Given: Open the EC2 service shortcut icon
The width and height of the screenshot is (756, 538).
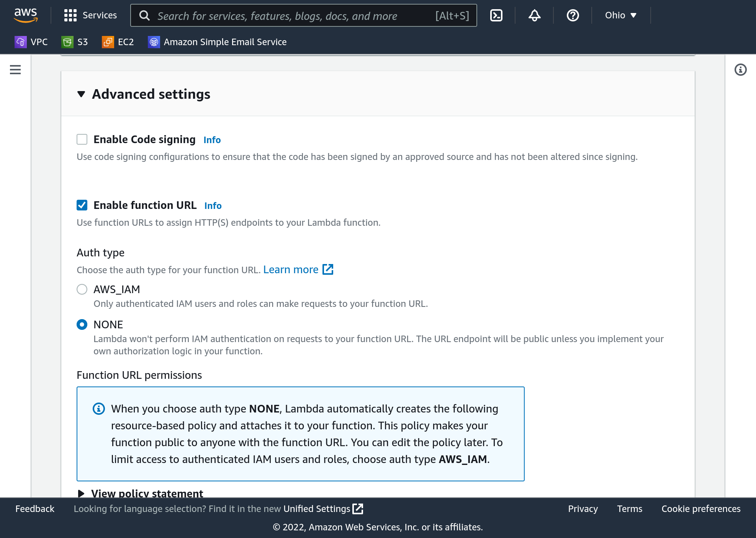Looking at the screenshot, I should click(107, 42).
